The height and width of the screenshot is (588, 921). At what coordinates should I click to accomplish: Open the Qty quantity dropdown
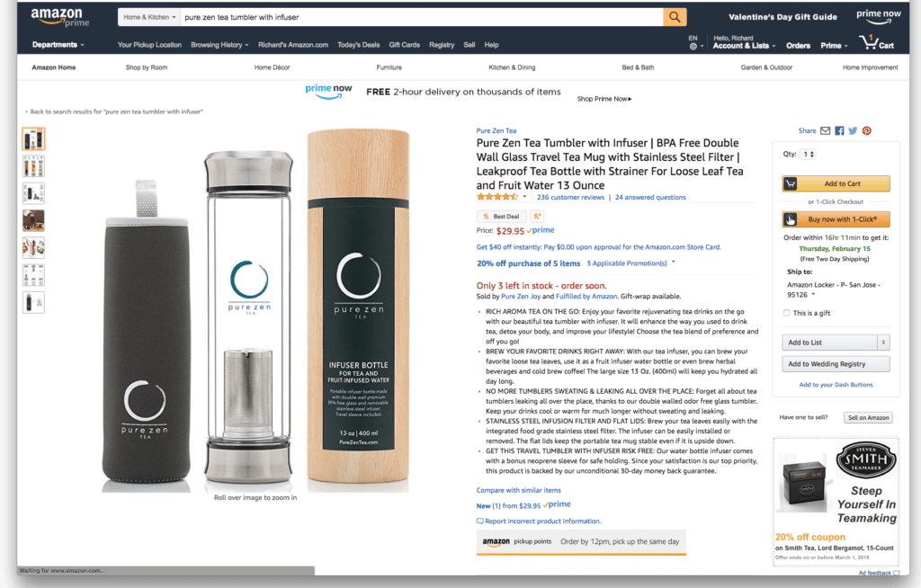pyautogui.click(x=809, y=155)
